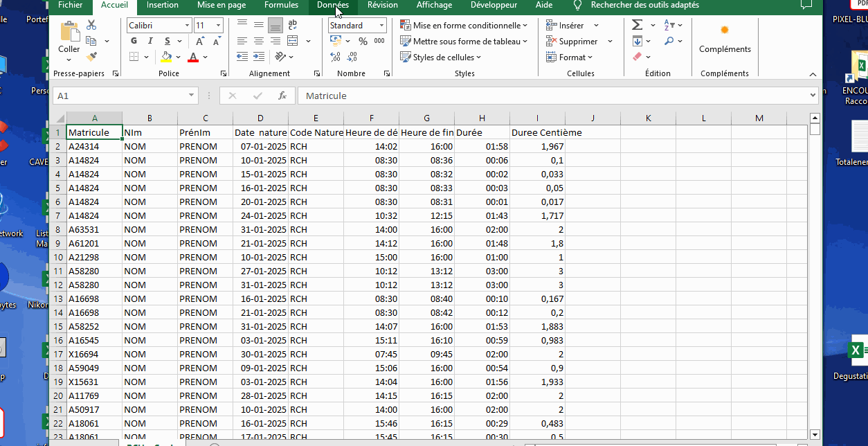Toggle italic formatting (I)
The width and height of the screenshot is (868, 446).
150,42
